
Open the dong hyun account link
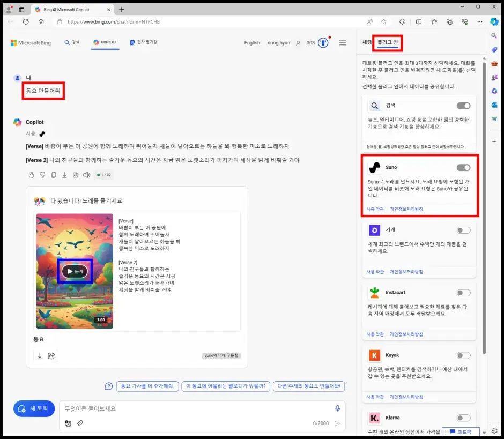(279, 43)
